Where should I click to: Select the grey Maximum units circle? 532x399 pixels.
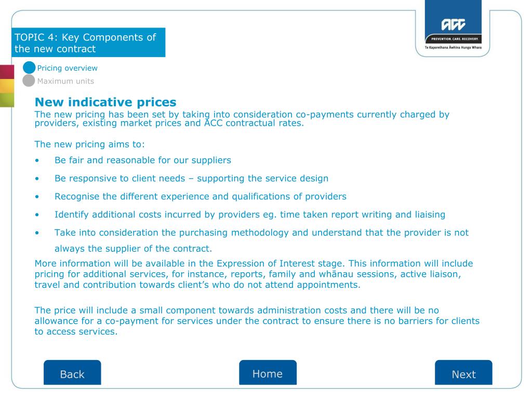point(29,81)
